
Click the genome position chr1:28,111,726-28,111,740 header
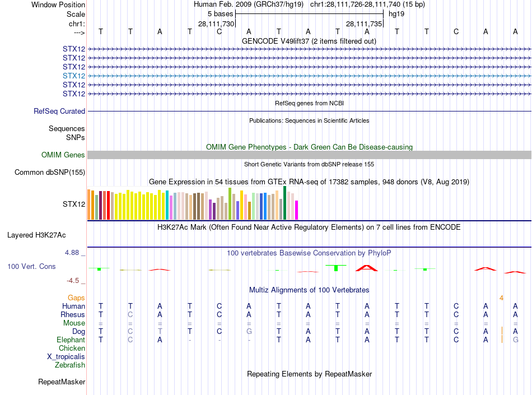pos(367,4)
